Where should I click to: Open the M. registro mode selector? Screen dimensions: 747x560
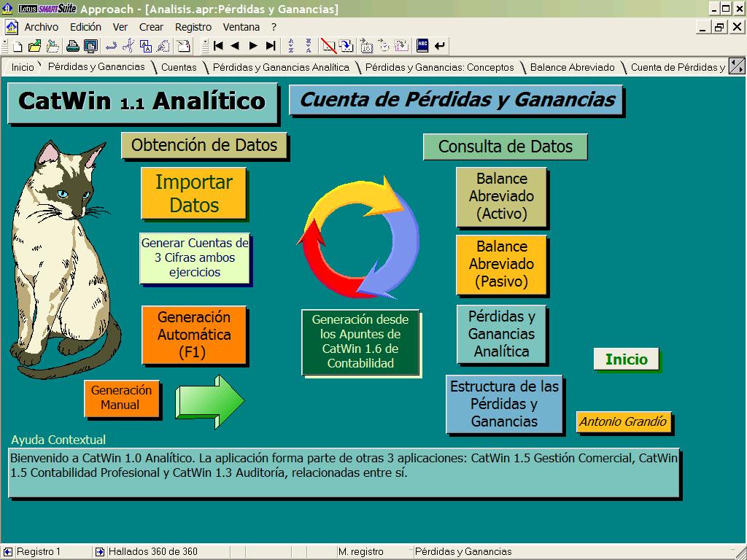(371, 552)
